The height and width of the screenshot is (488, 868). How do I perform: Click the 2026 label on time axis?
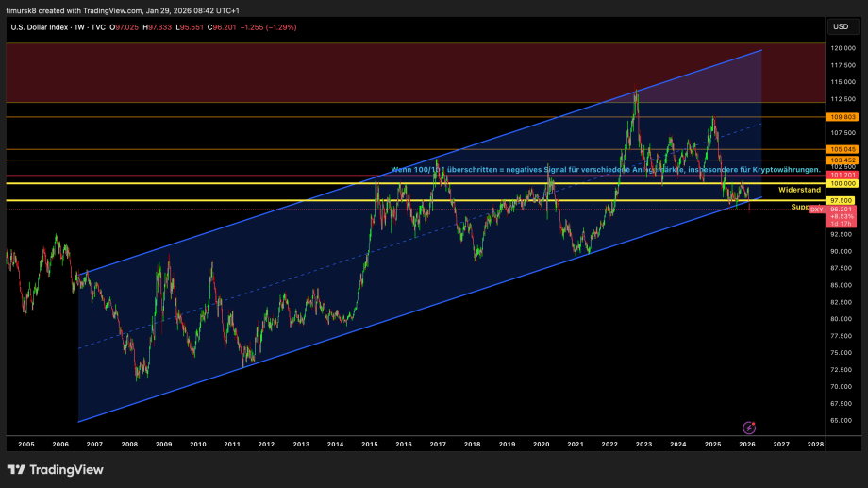pos(746,443)
